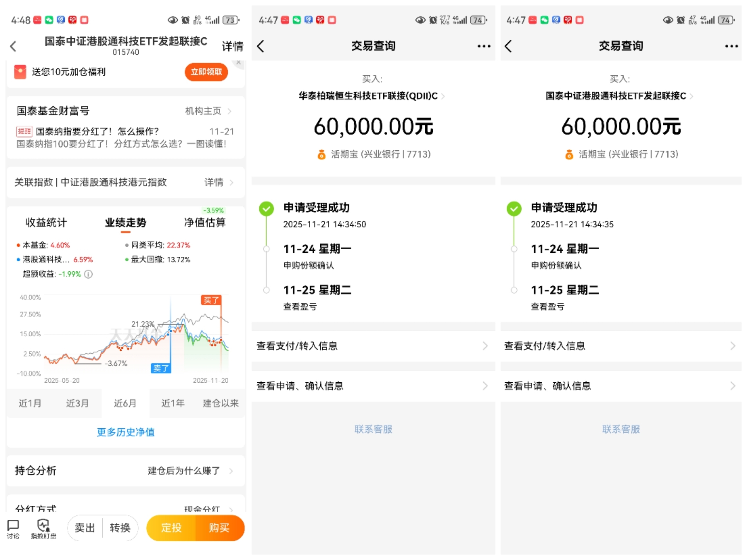The width and height of the screenshot is (747, 560).
Task: Switch to the 净值估算 tab
Action: pyautogui.click(x=205, y=222)
